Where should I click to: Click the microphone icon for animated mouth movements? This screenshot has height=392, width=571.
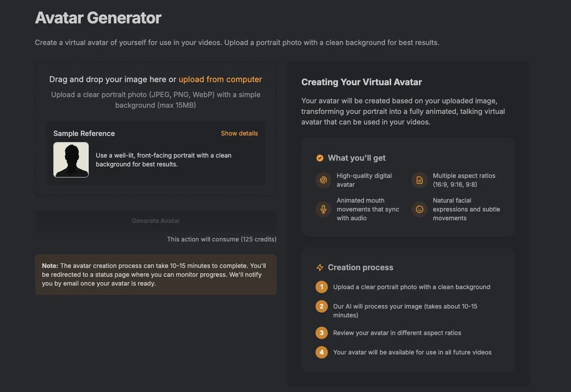(323, 209)
